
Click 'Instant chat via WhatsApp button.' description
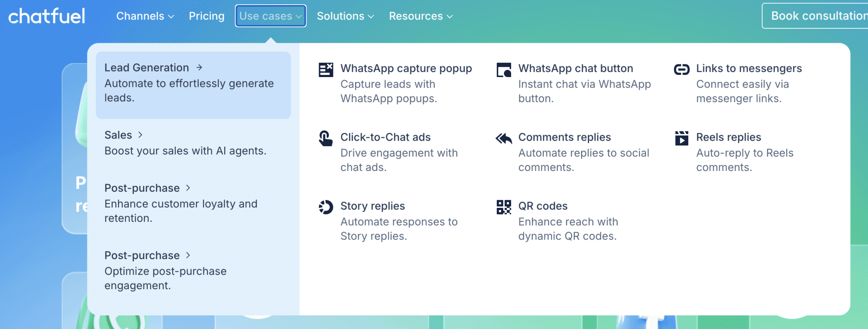pos(584,91)
